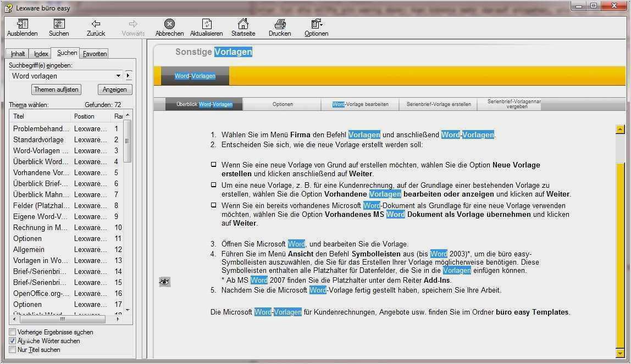Viewport: 631px width, 364px height.
Task: Open the search term dropdown arrow
Action: point(118,76)
